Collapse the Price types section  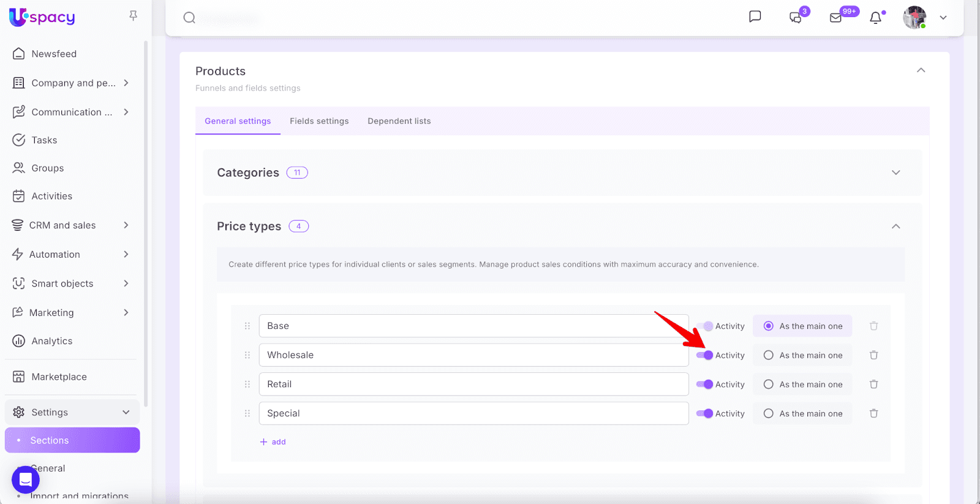[x=895, y=227]
